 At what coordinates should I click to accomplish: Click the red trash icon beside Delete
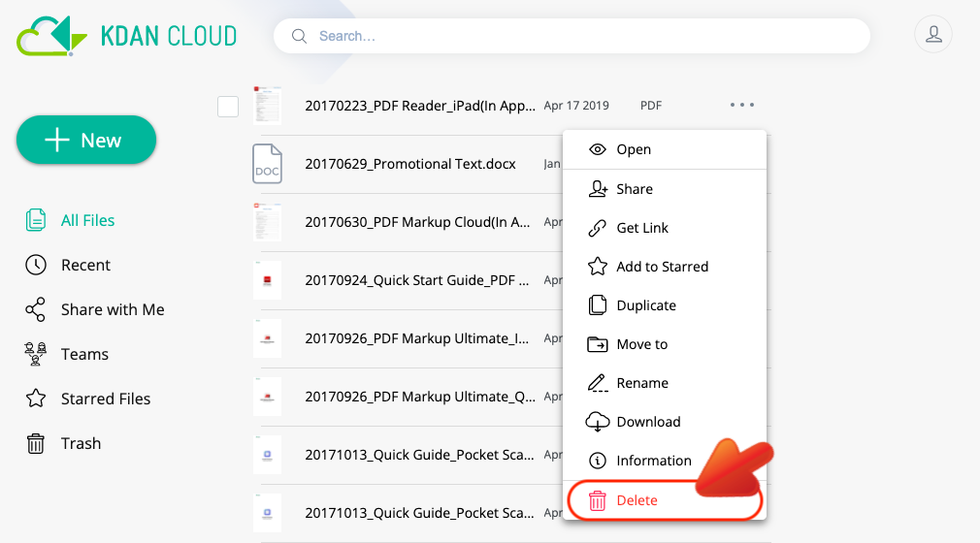click(x=598, y=500)
